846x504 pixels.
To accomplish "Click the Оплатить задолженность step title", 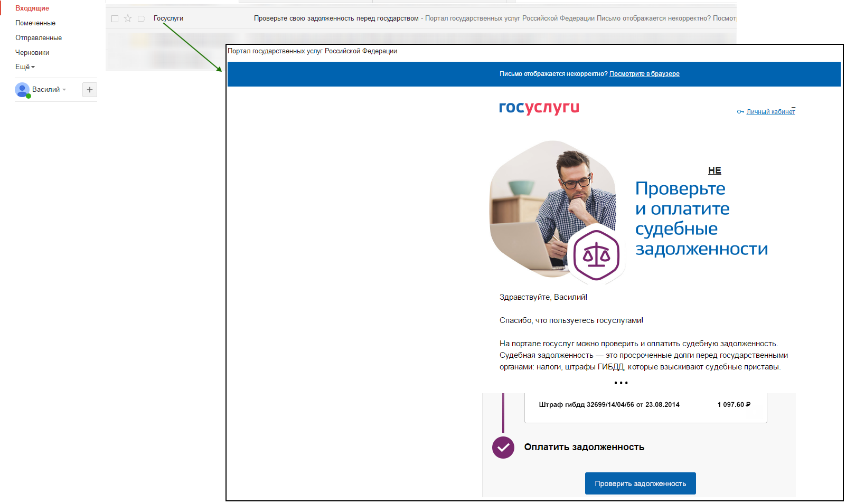I will [x=584, y=447].
